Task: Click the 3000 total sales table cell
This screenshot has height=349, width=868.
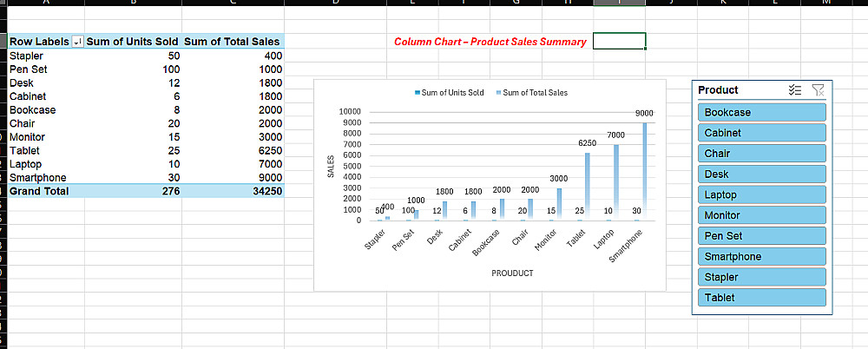Action: [233, 137]
